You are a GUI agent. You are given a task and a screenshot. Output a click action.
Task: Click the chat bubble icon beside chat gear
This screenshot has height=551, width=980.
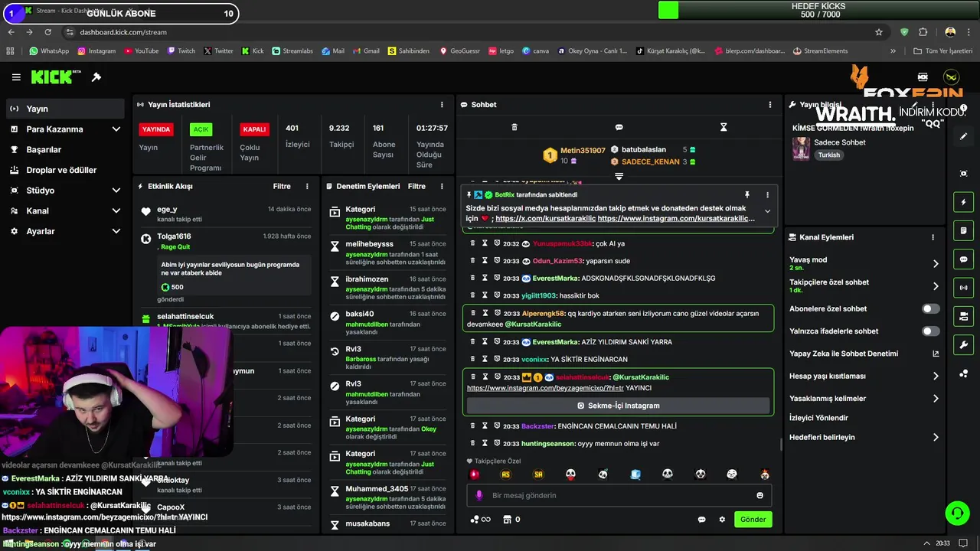[x=701, y=520]
